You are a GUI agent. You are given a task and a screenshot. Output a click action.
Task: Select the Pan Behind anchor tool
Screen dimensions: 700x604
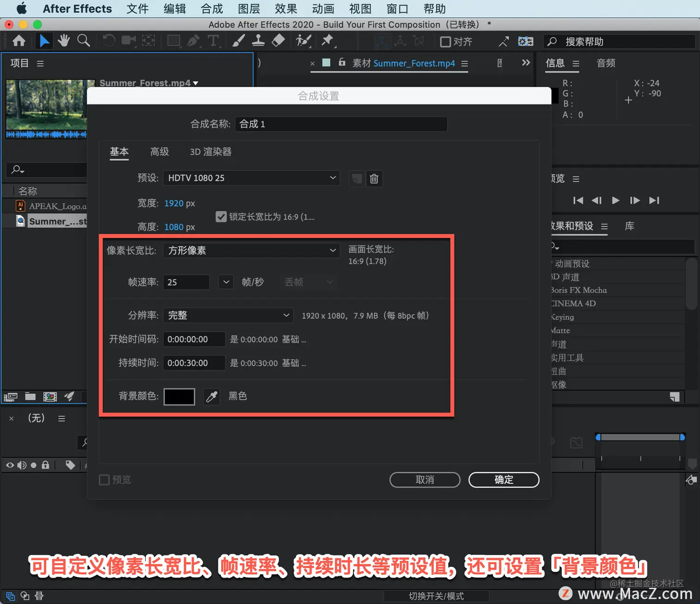[148, 41]
